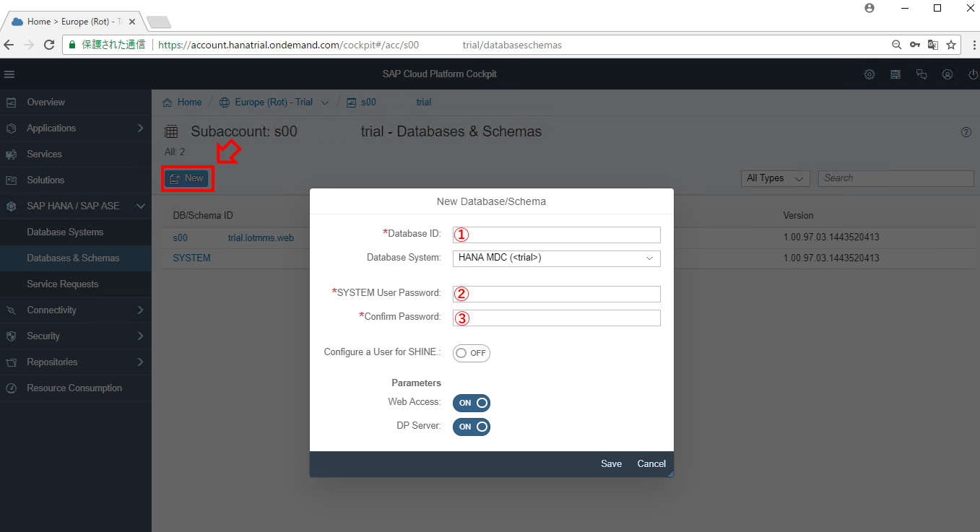The width and height of the screenshot is (980, 532).
Task: Open the Chrome three-dot menu
Action: click(974, 45)
